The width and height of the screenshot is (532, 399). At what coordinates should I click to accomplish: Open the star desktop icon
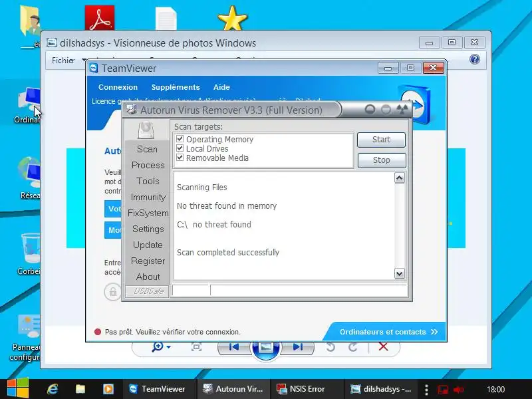point(232,18)
